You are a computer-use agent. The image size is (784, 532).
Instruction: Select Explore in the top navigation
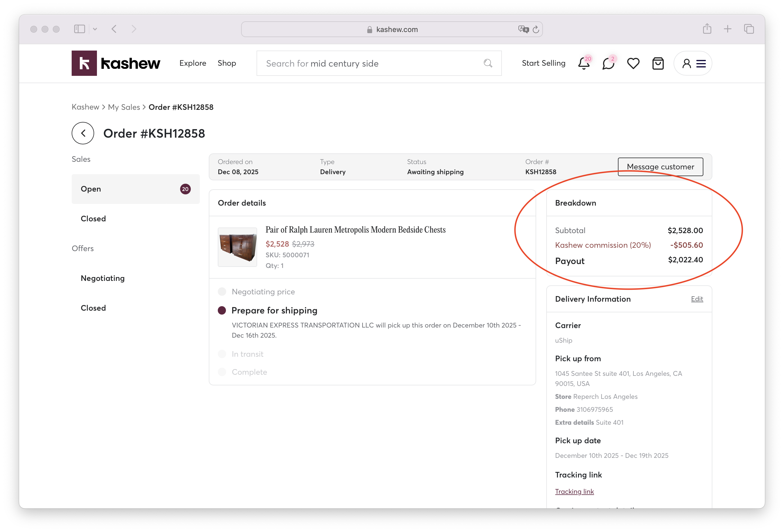[x=192, y=63]
